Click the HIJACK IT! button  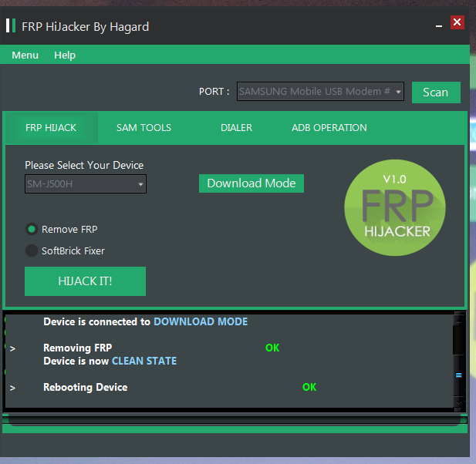click(x=85, y=281)
